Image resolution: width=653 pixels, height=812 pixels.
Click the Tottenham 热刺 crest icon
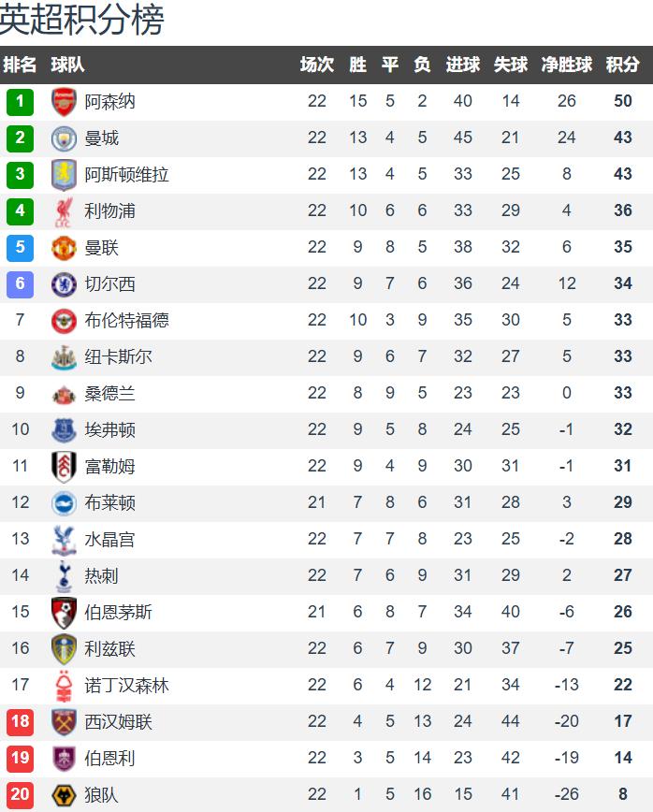pos(64,576)
